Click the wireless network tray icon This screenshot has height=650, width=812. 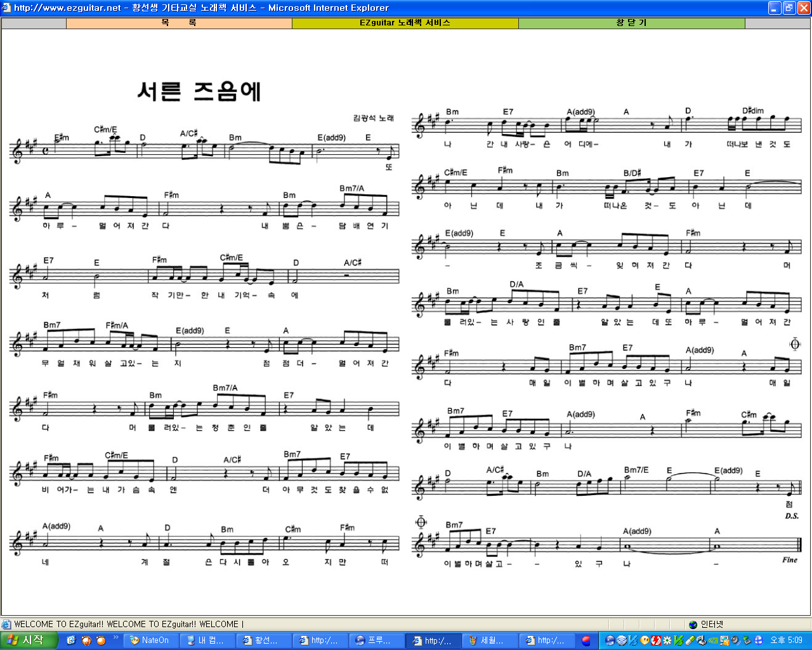click(622, 640)
